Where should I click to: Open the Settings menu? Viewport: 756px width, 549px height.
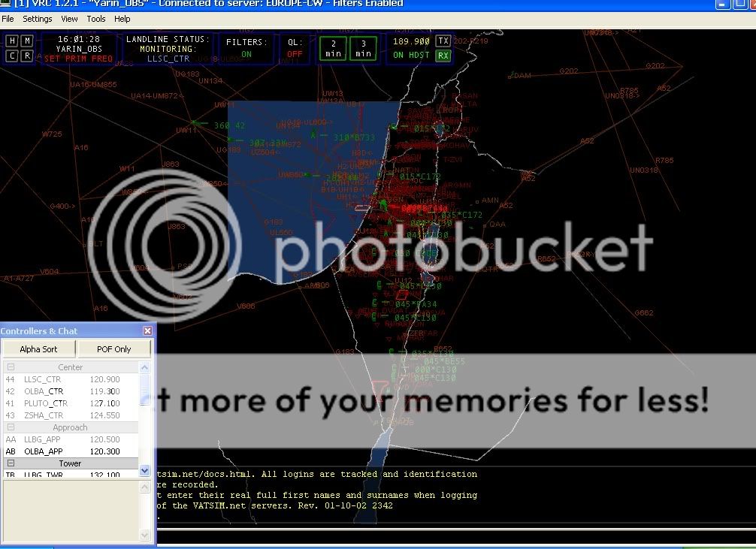point(38,19)
